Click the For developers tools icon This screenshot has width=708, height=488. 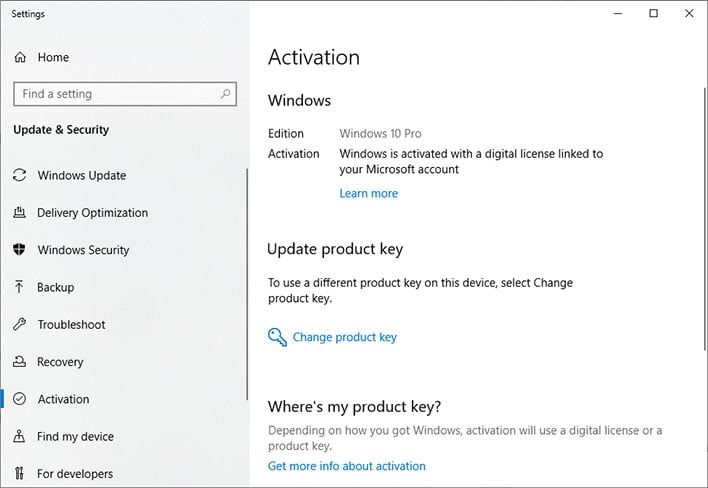(x=19, y=473)
